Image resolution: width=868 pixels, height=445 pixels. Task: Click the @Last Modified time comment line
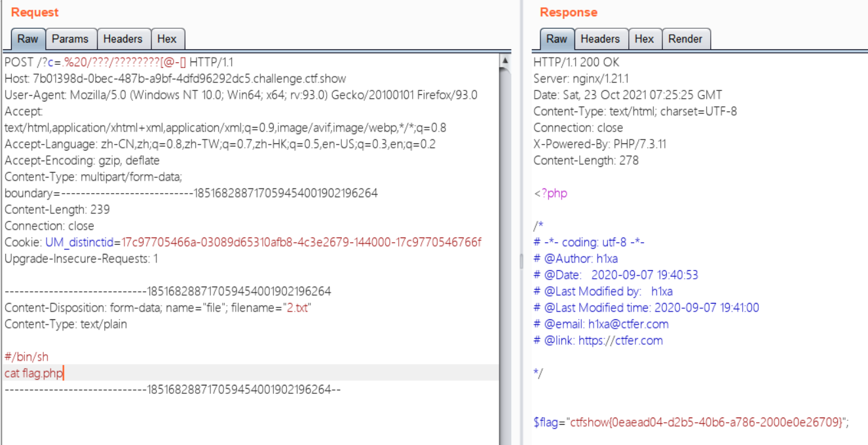tap(646, 308)
